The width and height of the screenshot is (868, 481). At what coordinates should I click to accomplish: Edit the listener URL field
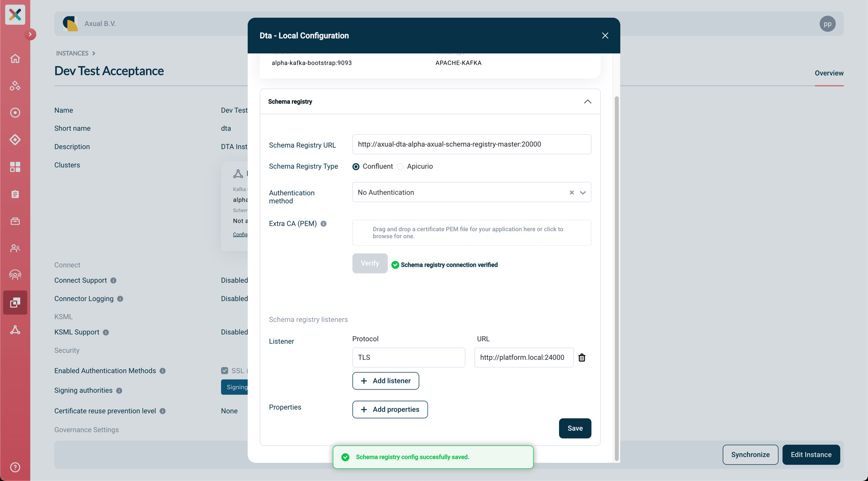pyautogui.click(x=524, y=357)
